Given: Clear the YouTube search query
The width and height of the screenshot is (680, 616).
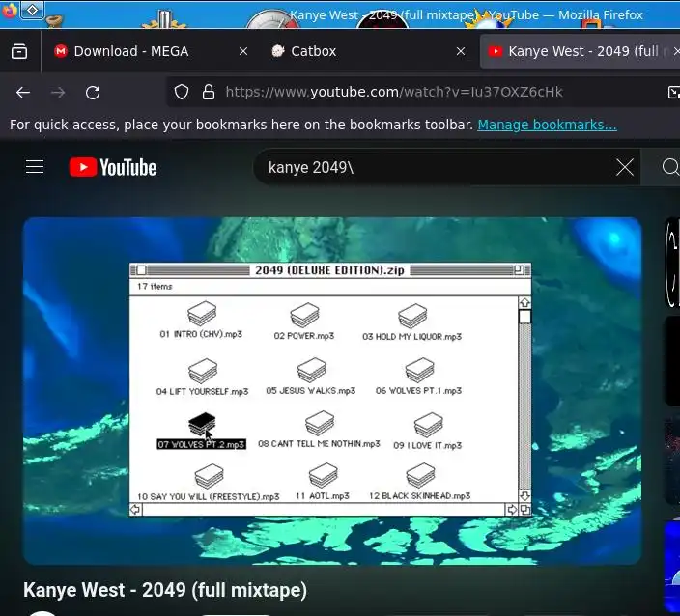Looking at the screenshot, I should pos(625,167).
